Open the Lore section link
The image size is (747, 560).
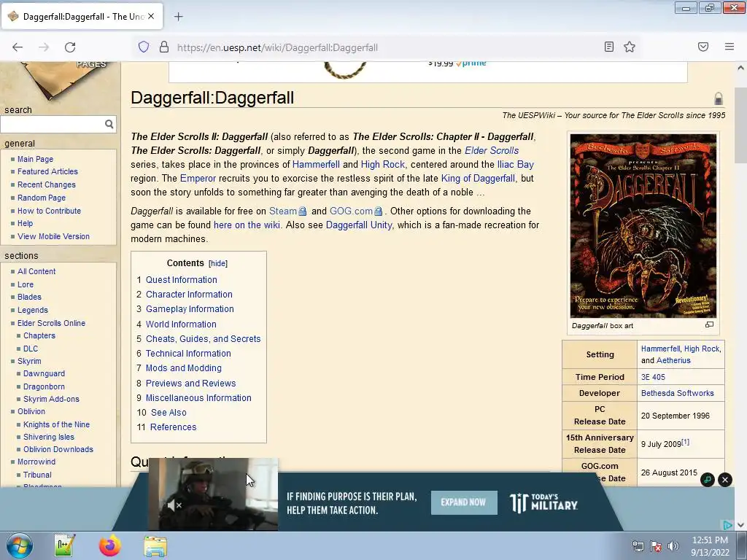tap(26, 284)
